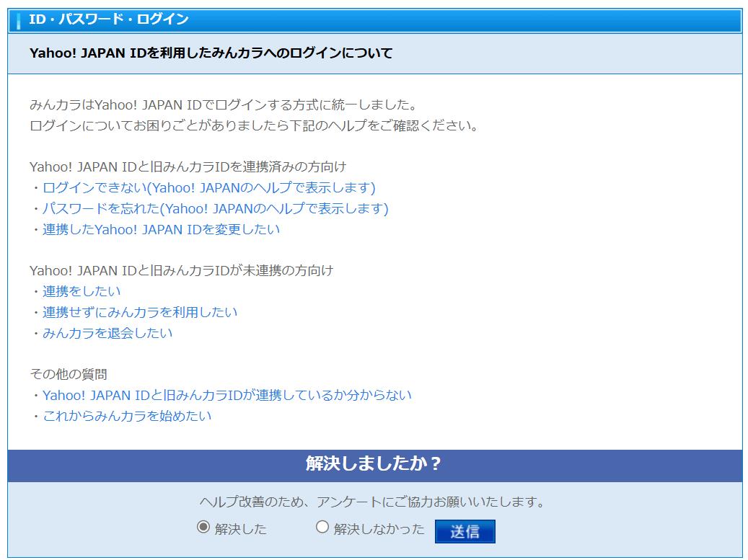Open the ログインできない help link
This screenshot has width=748, height=560.
(x=209, y=188)
